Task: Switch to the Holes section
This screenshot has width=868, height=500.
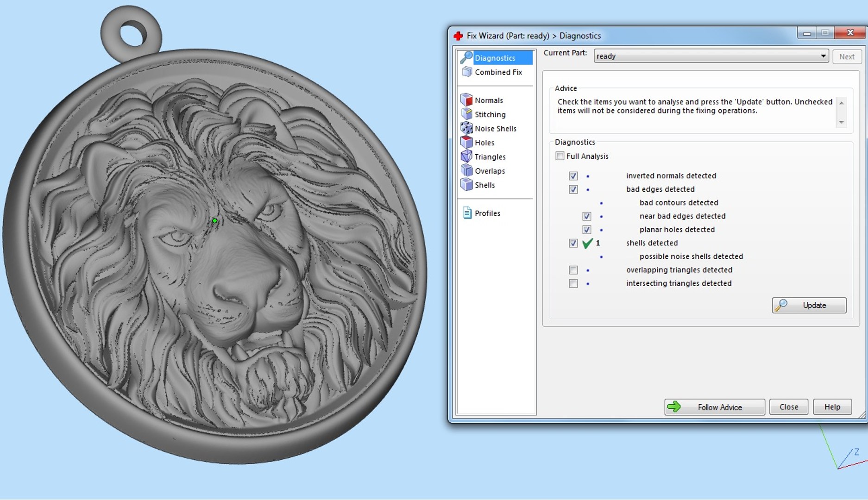Action: tap(484, 143)
